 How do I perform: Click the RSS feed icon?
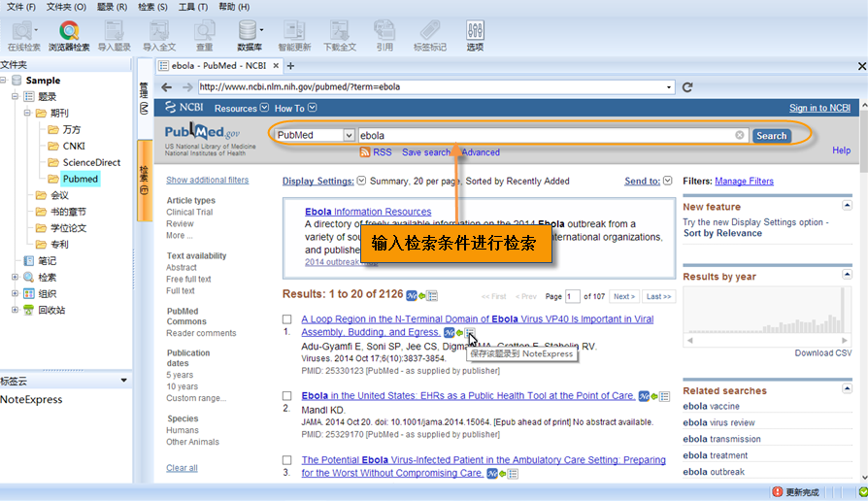coord(365,152)
